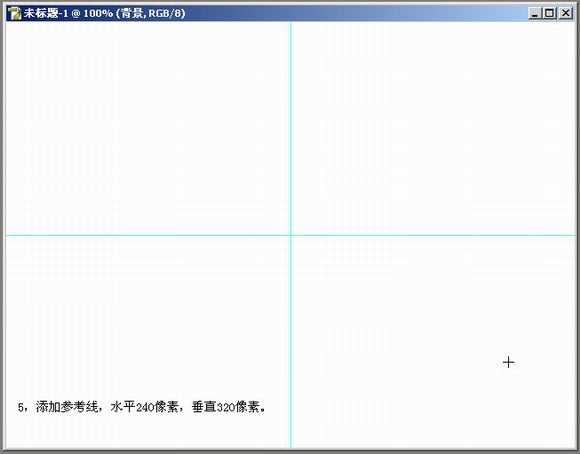Viewport: 580px width, 454px height.
Task: Select the horizontal guide left of the vertical guide
Action: pos(148,235)
